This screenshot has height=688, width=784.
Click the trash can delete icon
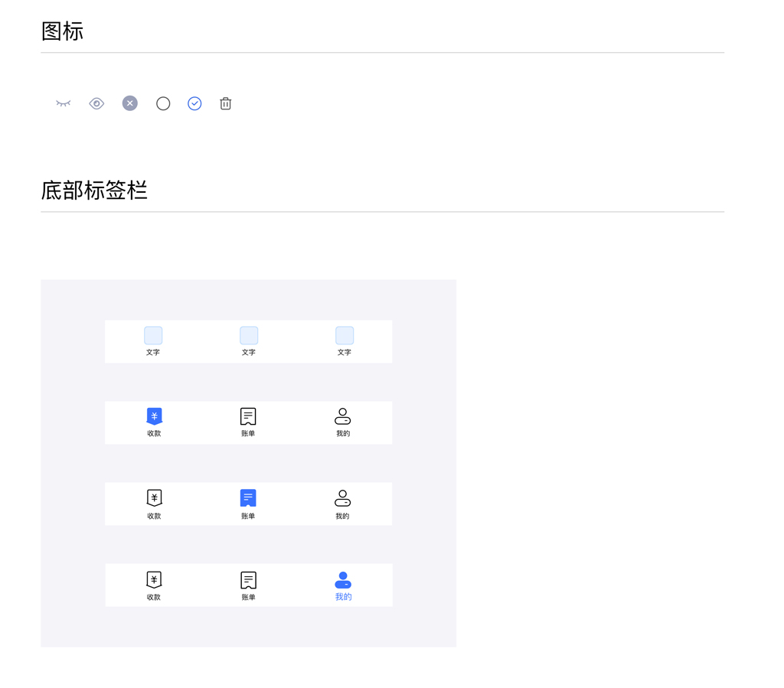[225, 103]
